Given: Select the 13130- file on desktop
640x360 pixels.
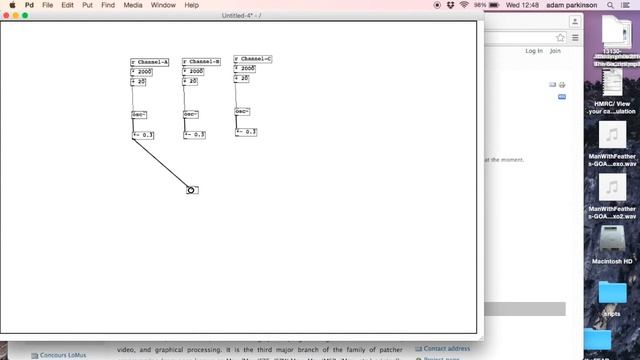Looking at the screenshot, I should (x=616, y=41).
